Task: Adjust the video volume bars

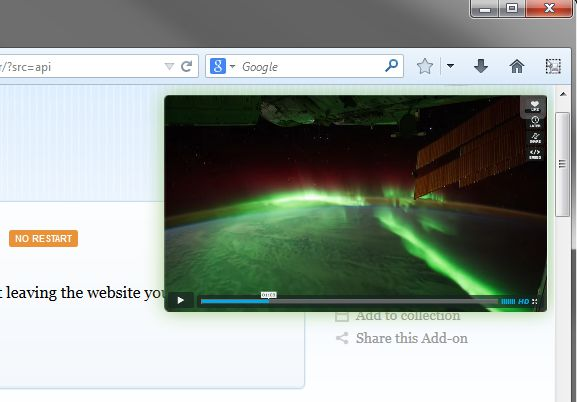Action: (x=508, y=302)
